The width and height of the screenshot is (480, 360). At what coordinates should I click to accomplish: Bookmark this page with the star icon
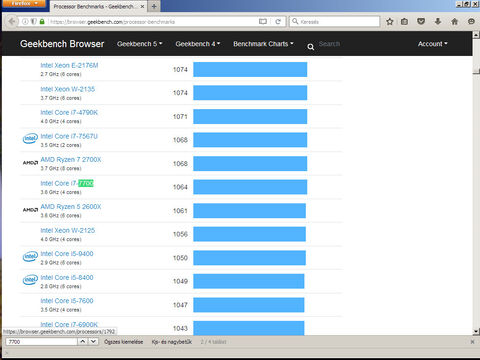[x=389, y=22]
